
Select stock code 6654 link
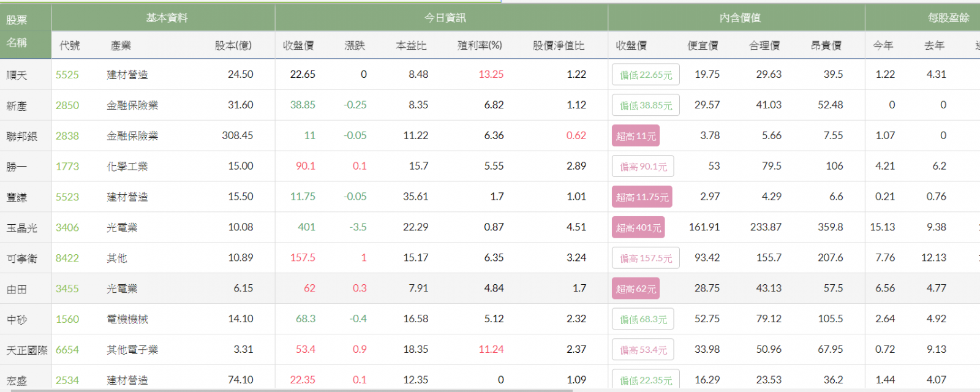[67, 350]
